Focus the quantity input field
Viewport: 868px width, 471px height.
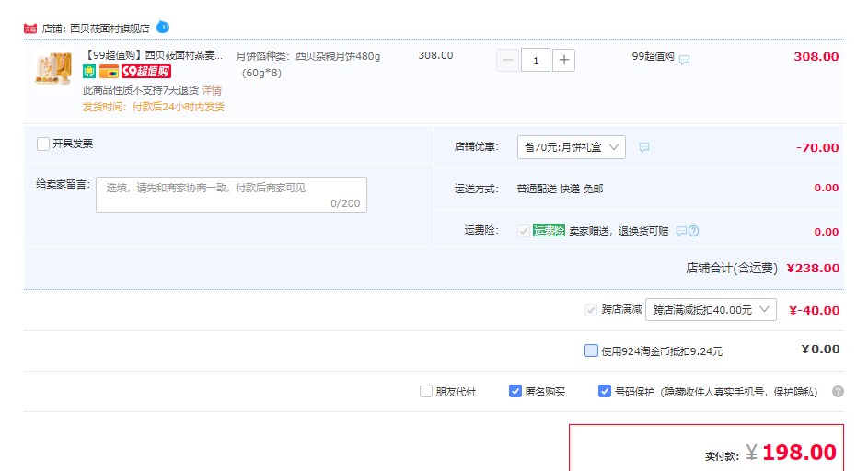(536, 61)
